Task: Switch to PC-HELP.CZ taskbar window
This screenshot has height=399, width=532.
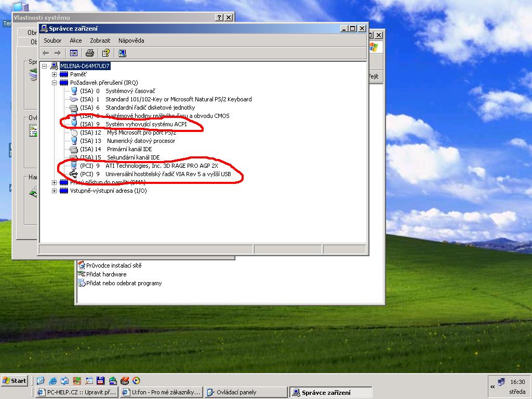Action: click(x=77, y=392)
